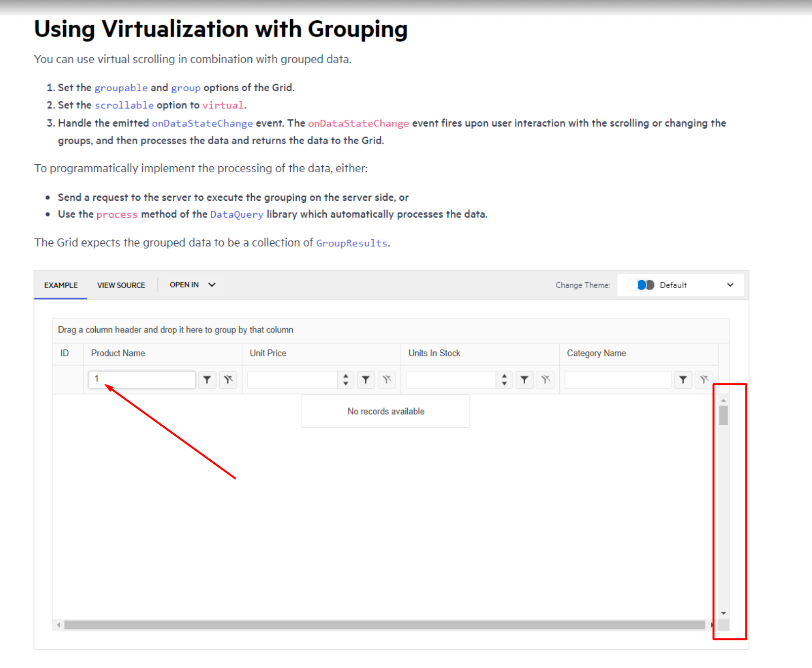
Task: Click the grid's vertical scrollbar thumb
Action: pyautogui.click(x=723, y=415)
